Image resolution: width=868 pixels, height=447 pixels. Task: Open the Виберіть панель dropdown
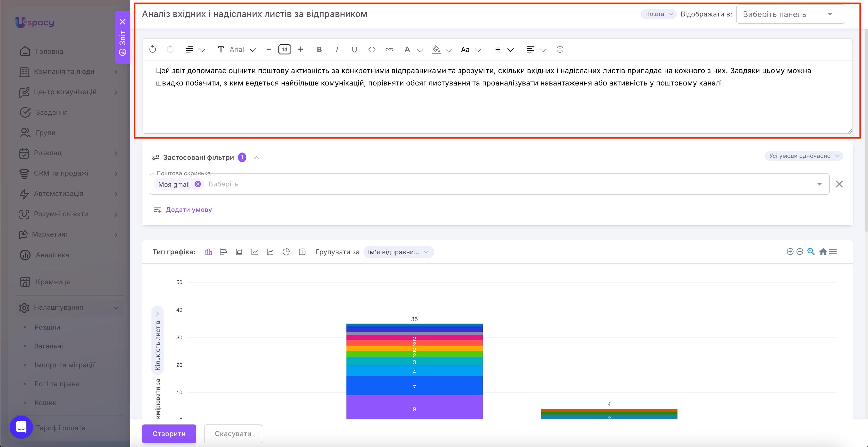(x=790, y=14)
